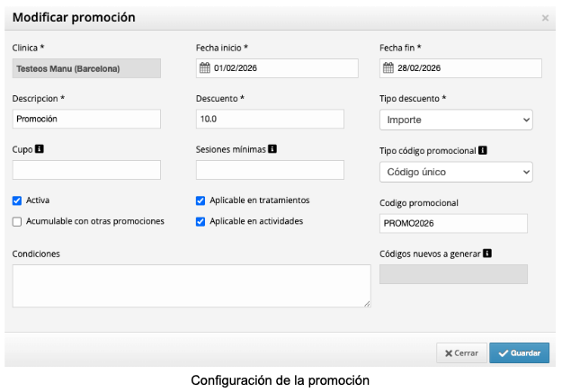Click the Cerrar button
562x392 pixels.
click(x=461, y=353)
